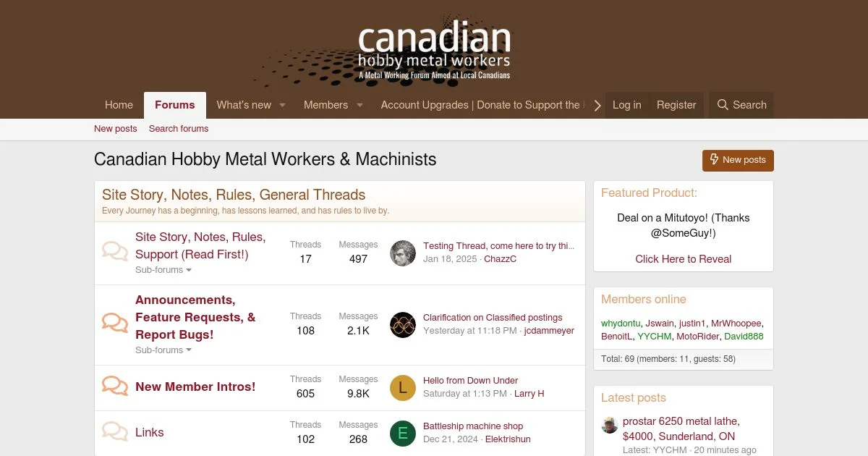Open Clarification on Classified postings thread
The width and height of the screenshot is (868, 456).
click(x=493, y=318)
